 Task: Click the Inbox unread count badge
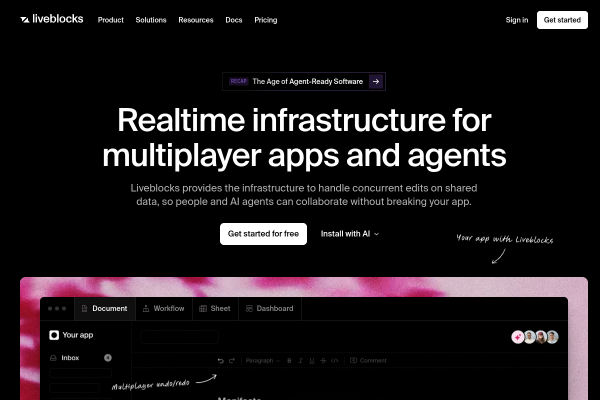108,358
